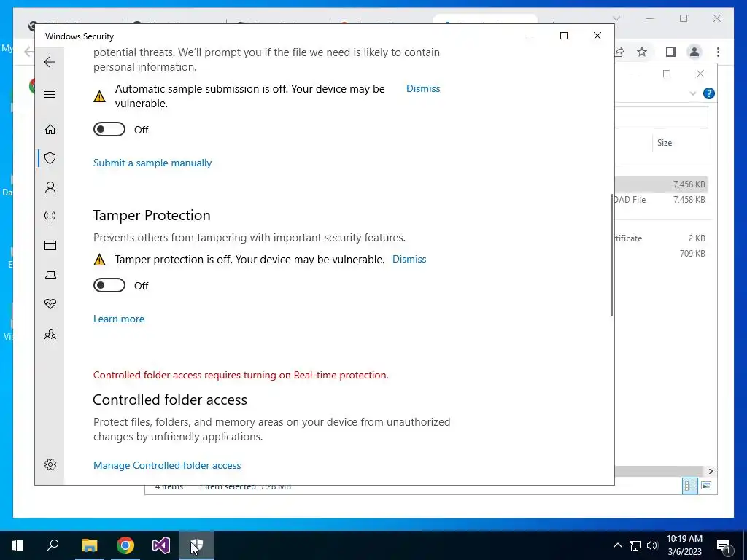This screenshot has width=747, height=560.
Task: Open Windows Security settings gear
Action: pyautogui.click(x=50, y=464)
